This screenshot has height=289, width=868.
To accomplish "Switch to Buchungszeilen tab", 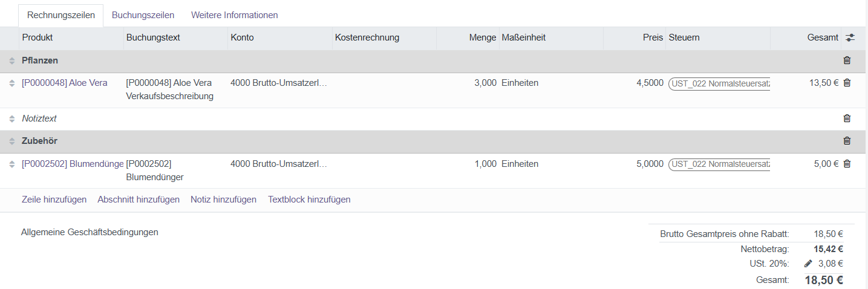I will (143, 15).
